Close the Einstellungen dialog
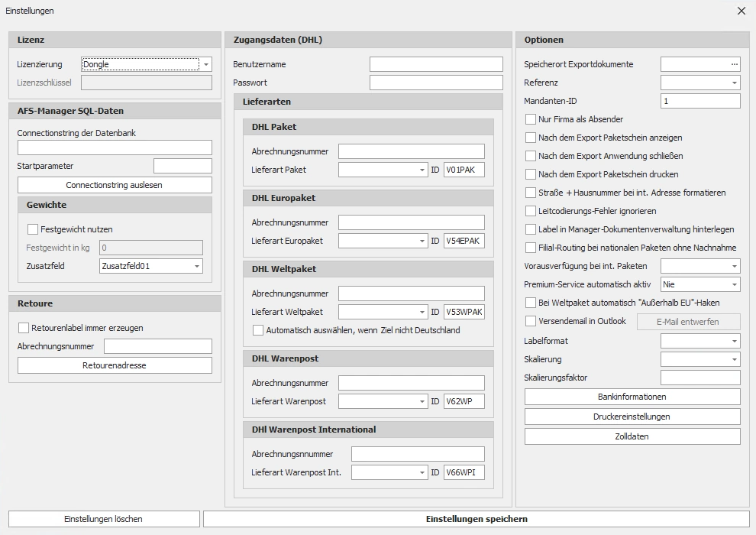This screenshot has width=756, height=535. click(x=741, y=11)
